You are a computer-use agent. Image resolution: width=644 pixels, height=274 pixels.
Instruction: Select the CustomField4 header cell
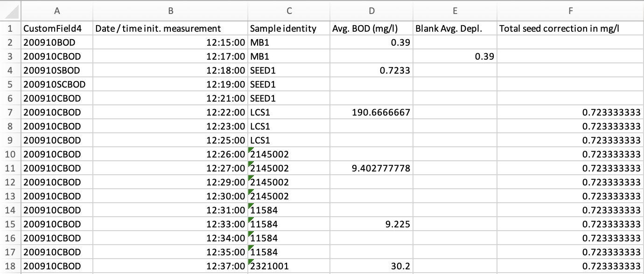click(x=57, y=28)
